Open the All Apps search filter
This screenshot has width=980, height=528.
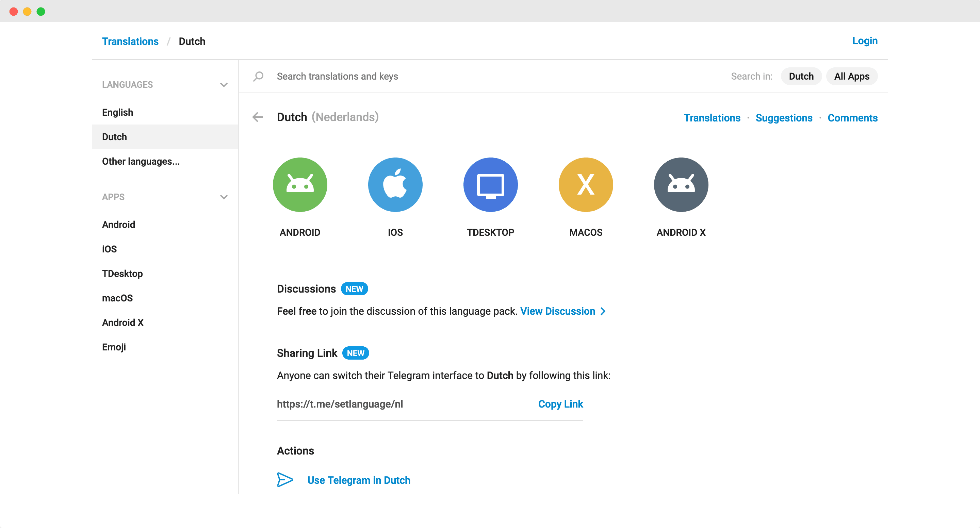coord(852,77)
